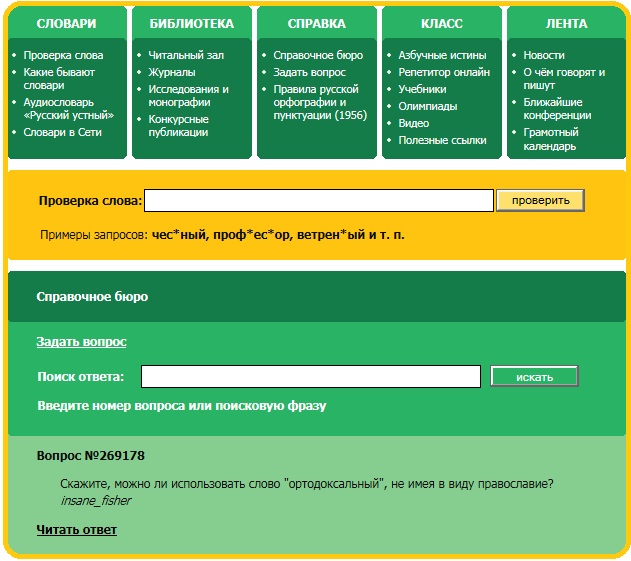Go to Проверка слова link
The image size is (631, 561).
63,55
